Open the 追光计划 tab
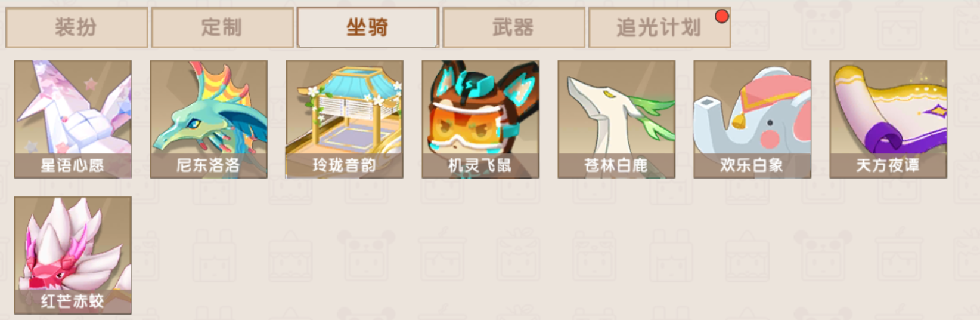 coord(659,27)
